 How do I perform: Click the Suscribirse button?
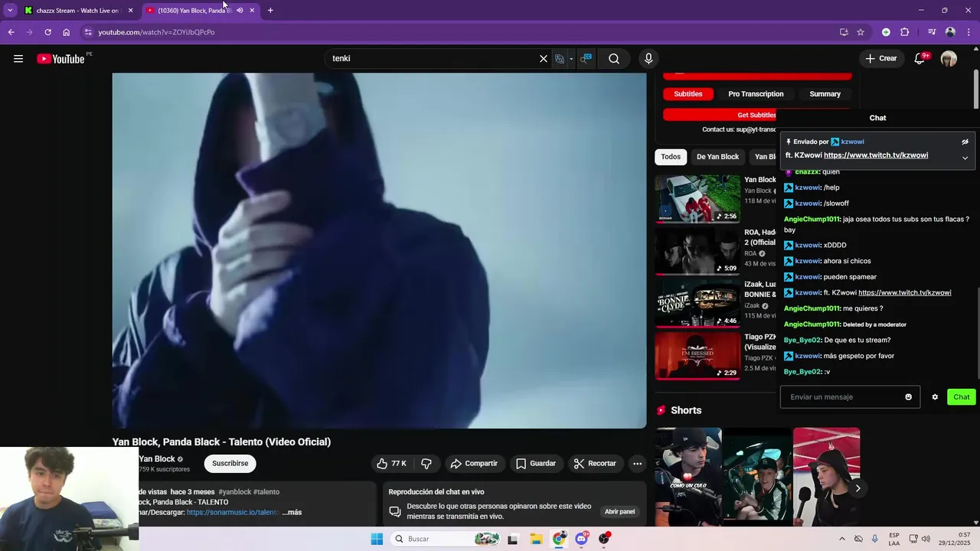tap(230, 464)
